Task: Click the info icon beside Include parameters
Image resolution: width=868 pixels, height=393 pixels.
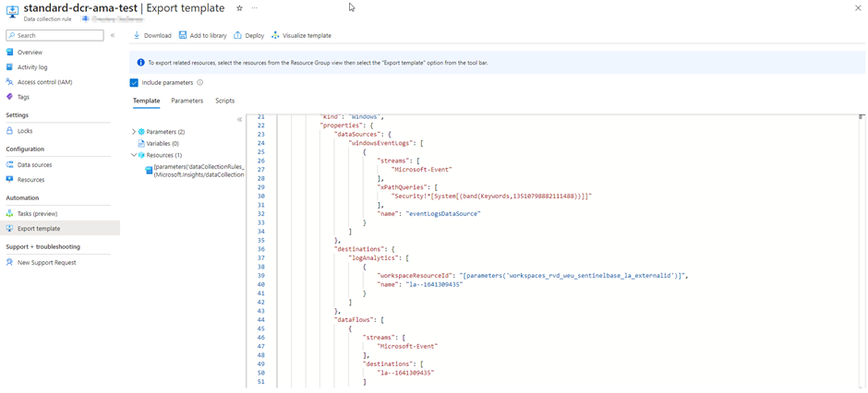Action: click(x=199, y=82)
